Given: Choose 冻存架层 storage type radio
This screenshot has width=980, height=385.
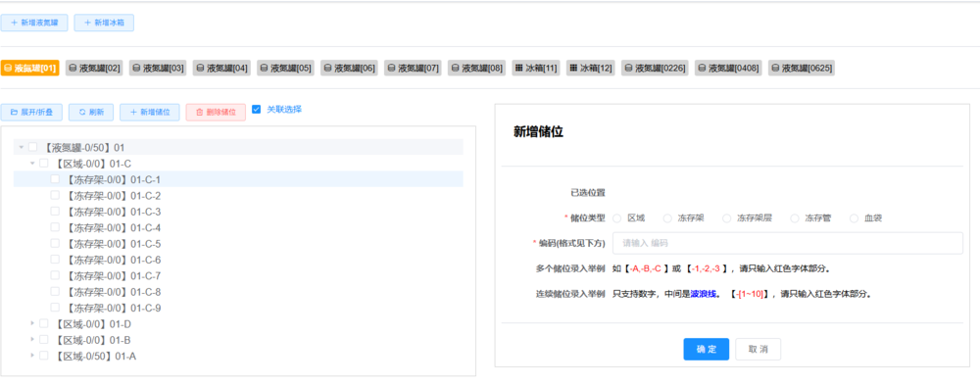Looking at the screenshot, I should point(726,218).
